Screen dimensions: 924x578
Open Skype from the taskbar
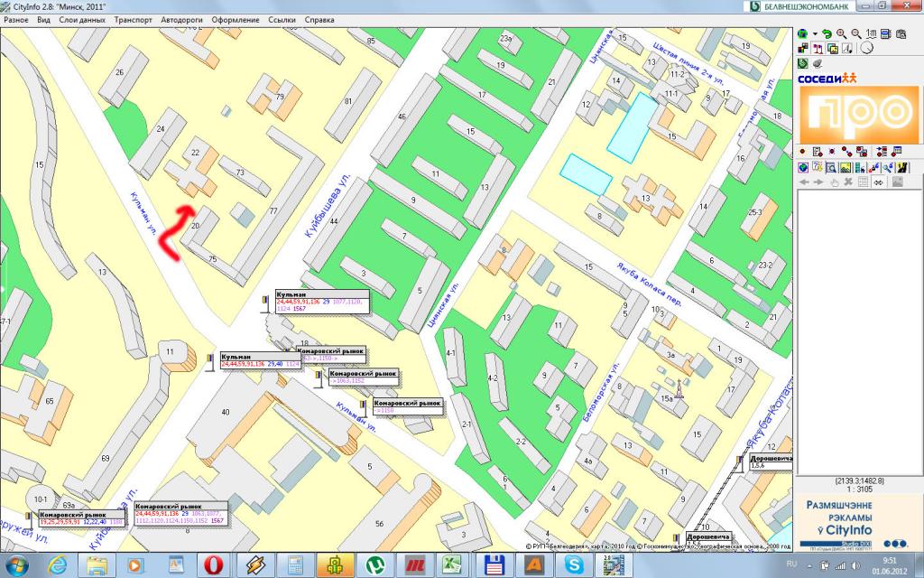[x=573, y=565]
